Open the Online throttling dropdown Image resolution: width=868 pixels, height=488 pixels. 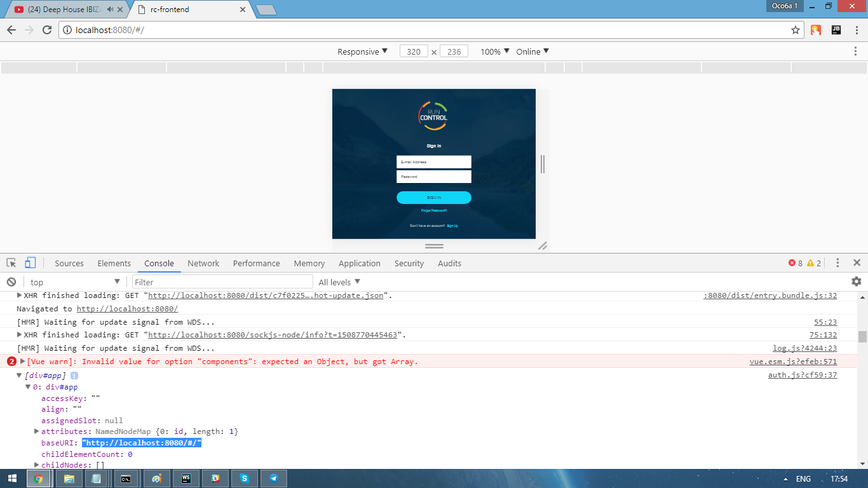[532, 51]
